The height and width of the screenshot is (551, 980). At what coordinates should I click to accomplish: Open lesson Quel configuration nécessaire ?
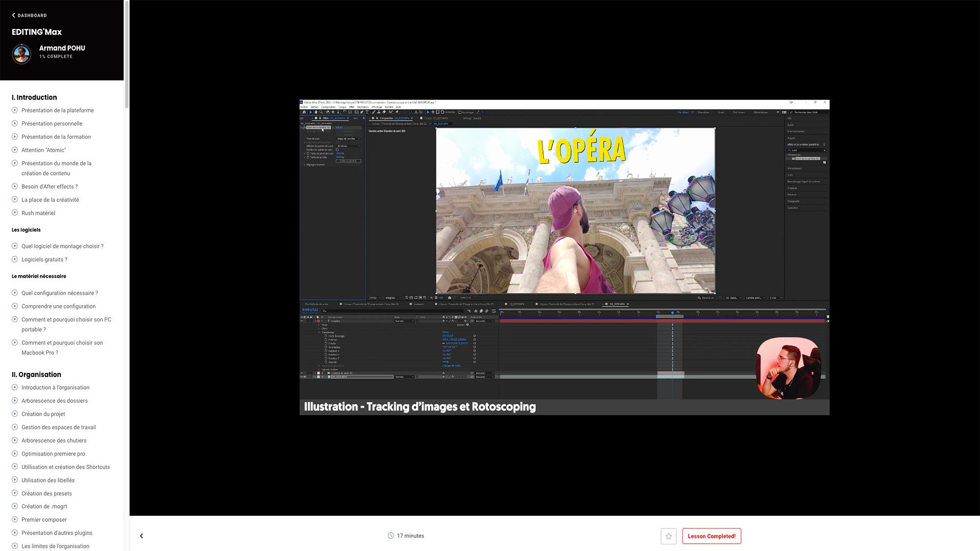coord(59,293)
